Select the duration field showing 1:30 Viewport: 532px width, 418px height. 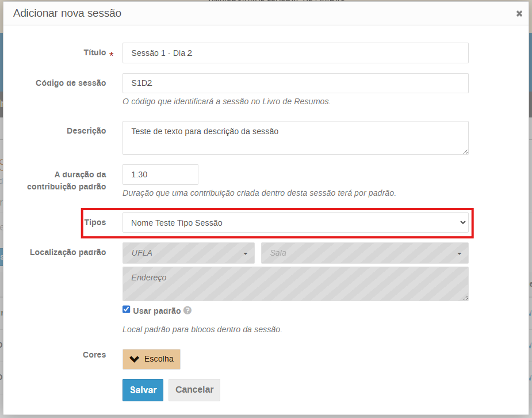coord(160,174)
